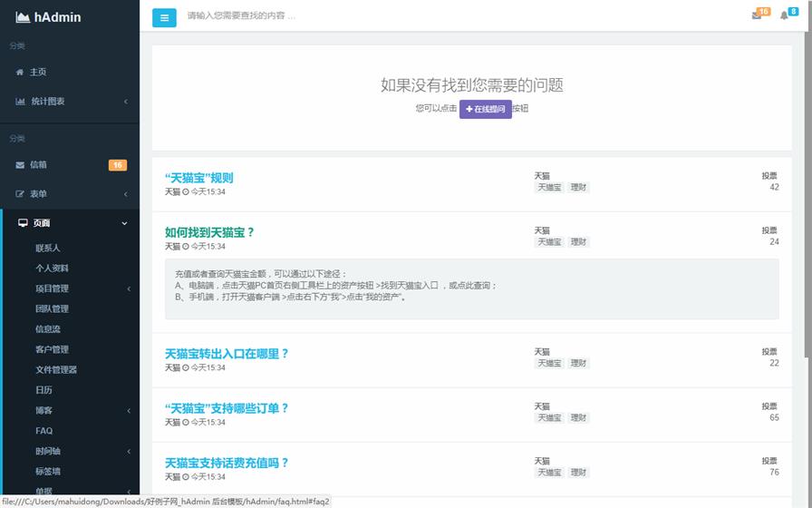Image resolution: width=812 pixels, height=508 pixels.
Task: Click 天猫宝 tag in 支持哪些订单 row
Action: (549, 417)
